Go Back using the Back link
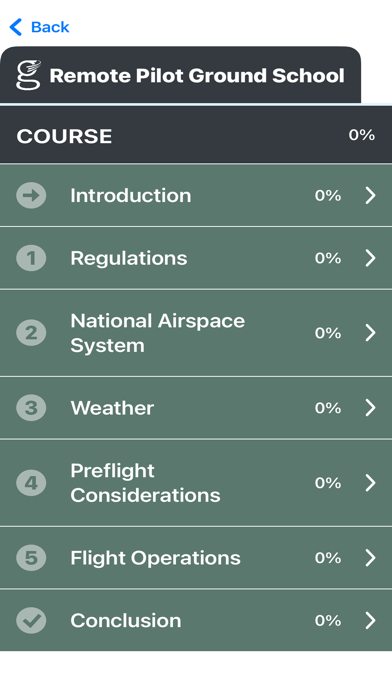392x696 pixels. tap(40, 27)
